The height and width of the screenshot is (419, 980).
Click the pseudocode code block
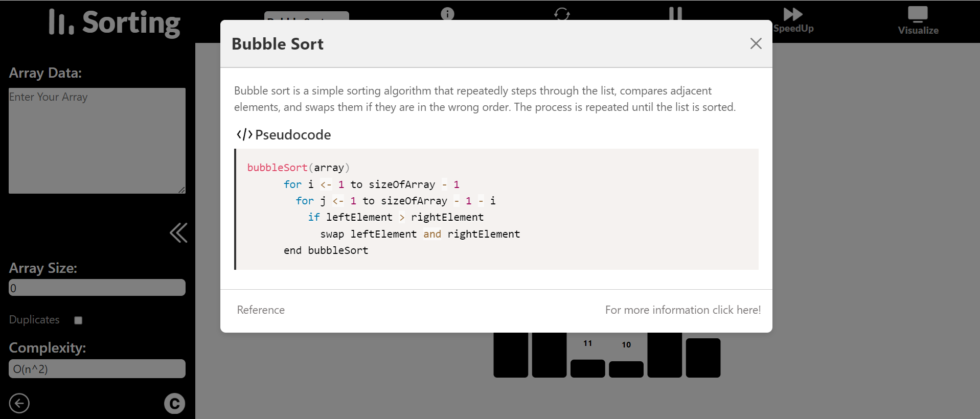click(496, 209)
